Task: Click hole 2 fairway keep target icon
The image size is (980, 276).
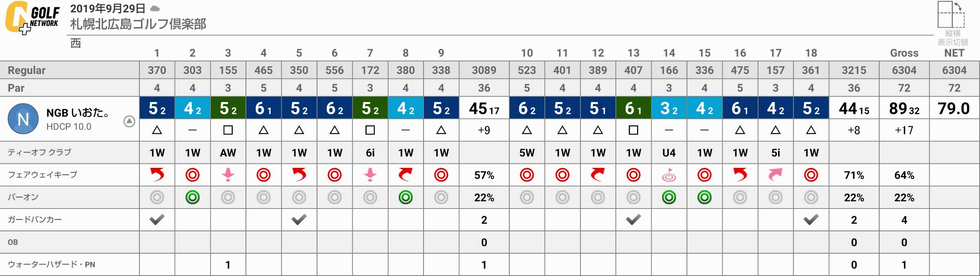Action: [192, 175]
